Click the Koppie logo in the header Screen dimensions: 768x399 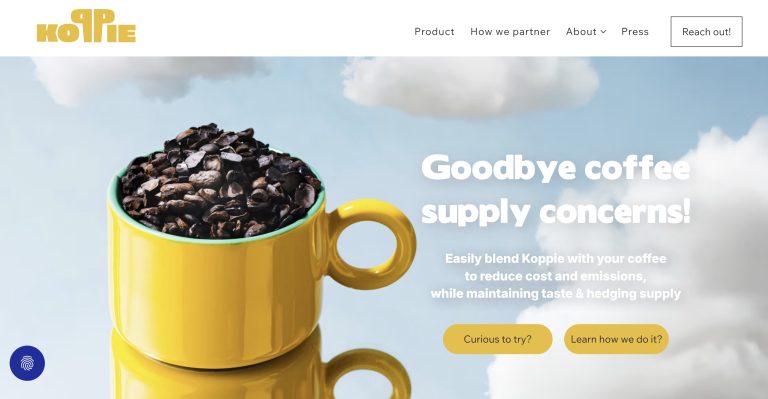(86, 26)
